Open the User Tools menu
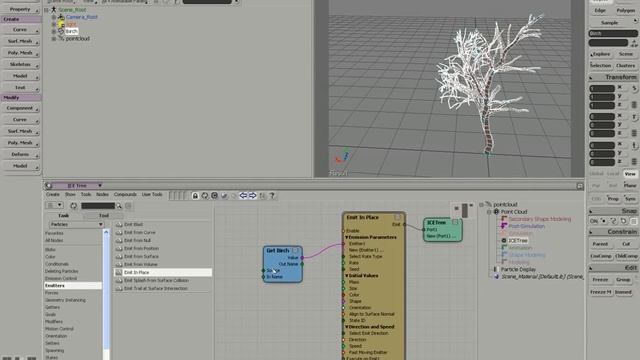The height and width of the screenshot is (360, 640). tap(152, 195)
